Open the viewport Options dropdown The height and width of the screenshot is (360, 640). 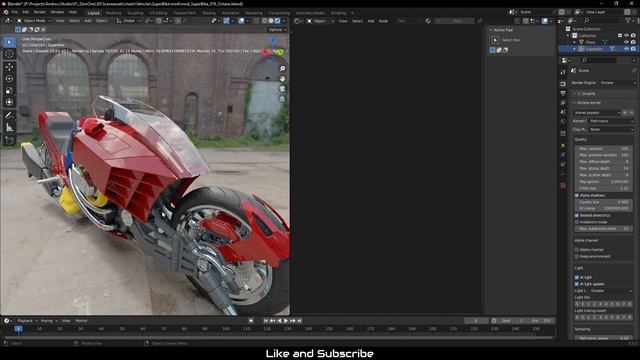point(277,30)
